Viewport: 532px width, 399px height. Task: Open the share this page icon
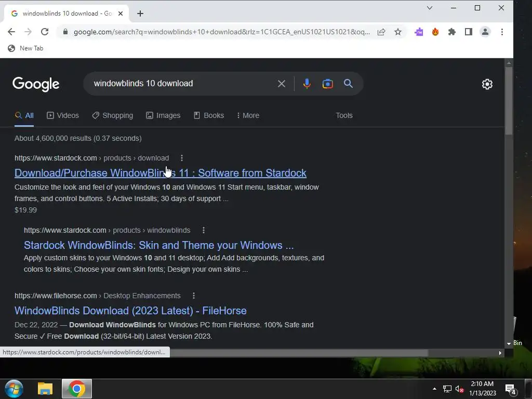381,32
